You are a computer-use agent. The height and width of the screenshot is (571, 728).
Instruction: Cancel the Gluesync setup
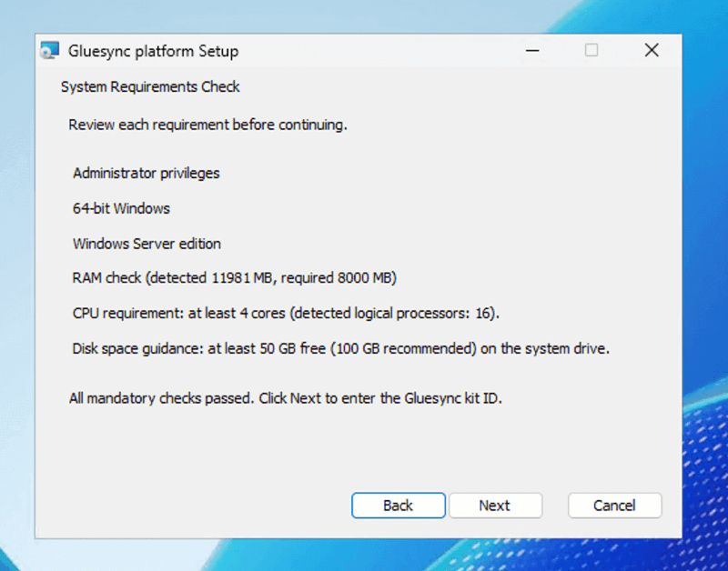coord(615,506)
